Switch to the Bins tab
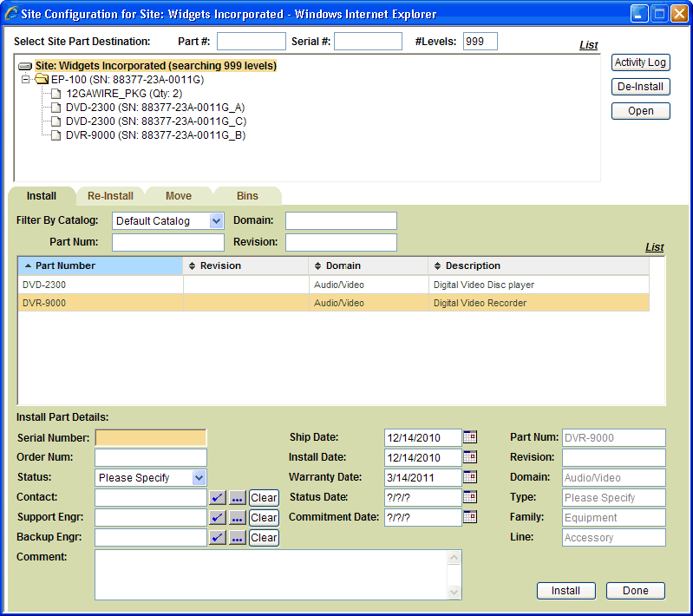This screenshot has width=693, height=616. click(x=247, y=196)
